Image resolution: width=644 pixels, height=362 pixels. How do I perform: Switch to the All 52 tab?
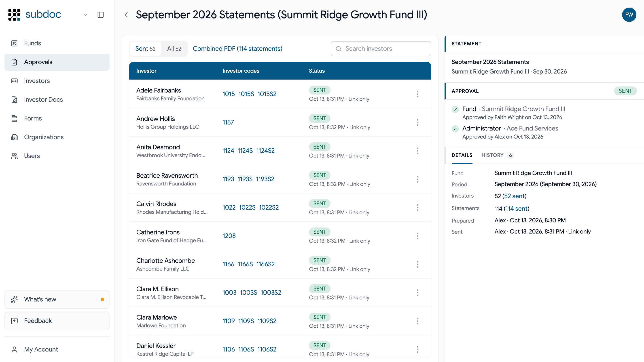click(x=174, y=48)
